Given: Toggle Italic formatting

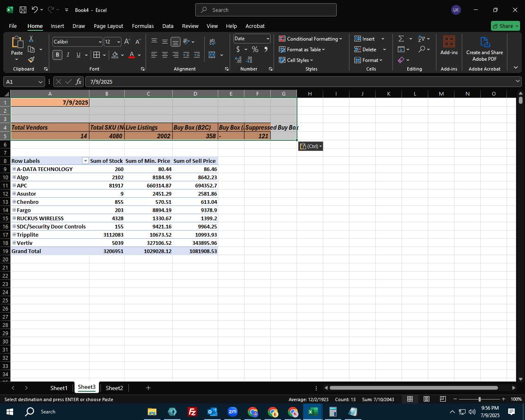Looking at the screenshot, I should coord(68,55).
